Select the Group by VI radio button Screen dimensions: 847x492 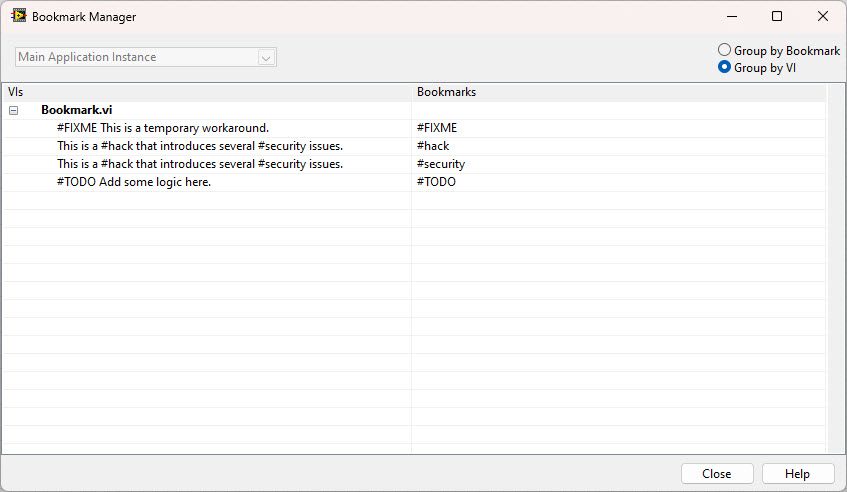pos(725,68)
